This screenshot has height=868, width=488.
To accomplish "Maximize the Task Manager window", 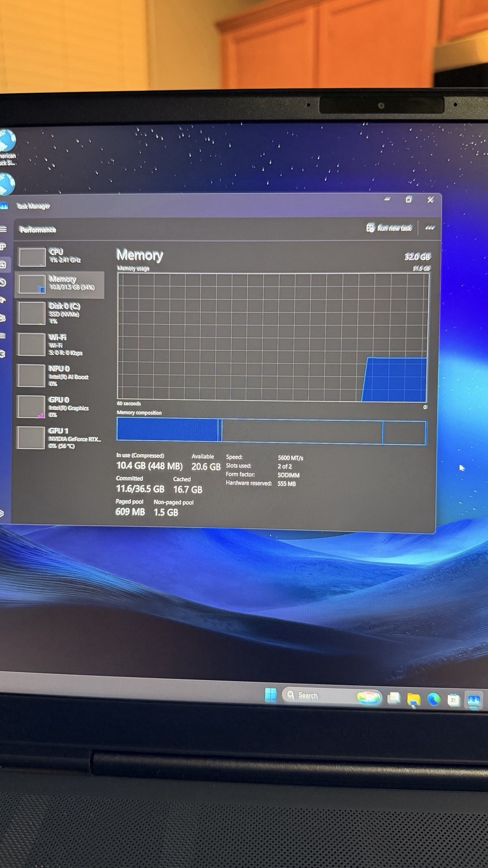I will click(409, 200).
